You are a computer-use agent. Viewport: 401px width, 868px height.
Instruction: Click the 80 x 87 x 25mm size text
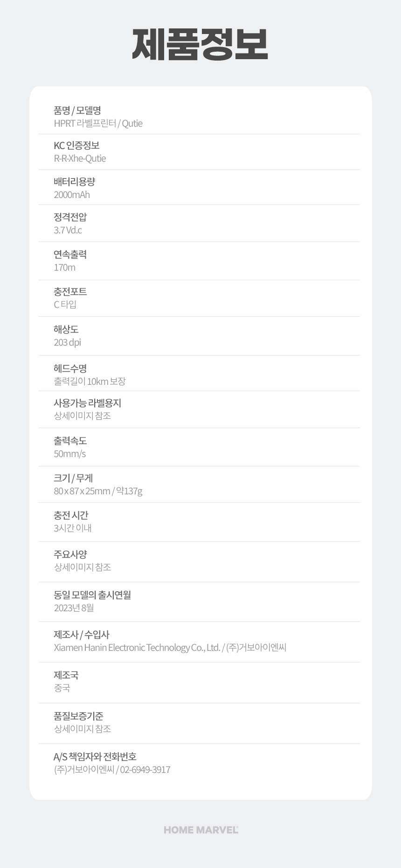(x=82, y=491)
